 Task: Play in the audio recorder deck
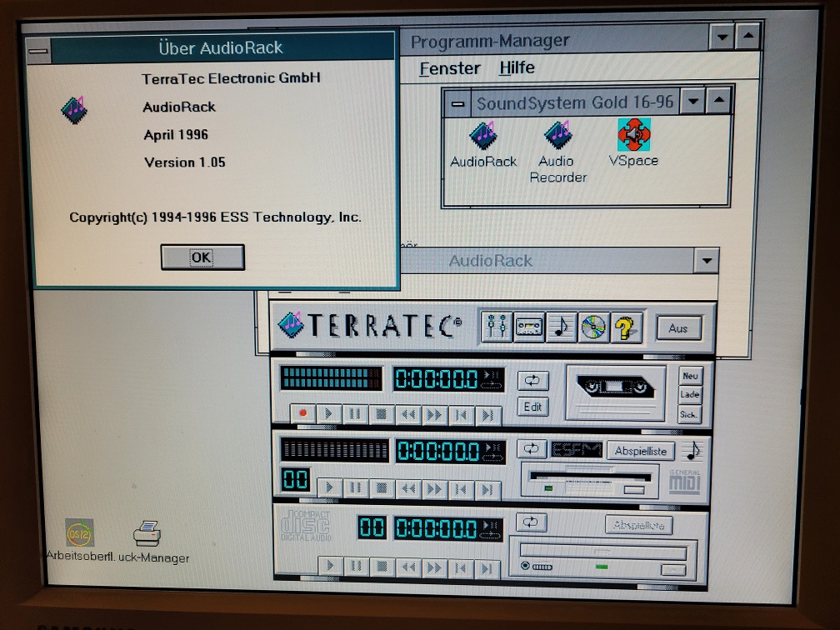click(x=328, y=413)
